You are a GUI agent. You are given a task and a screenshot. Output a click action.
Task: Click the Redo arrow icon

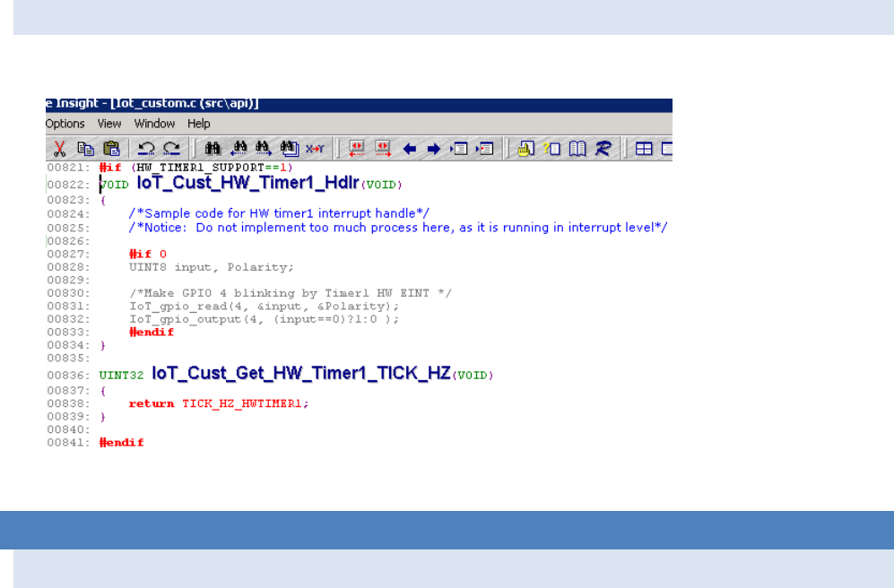pos(171,149)
